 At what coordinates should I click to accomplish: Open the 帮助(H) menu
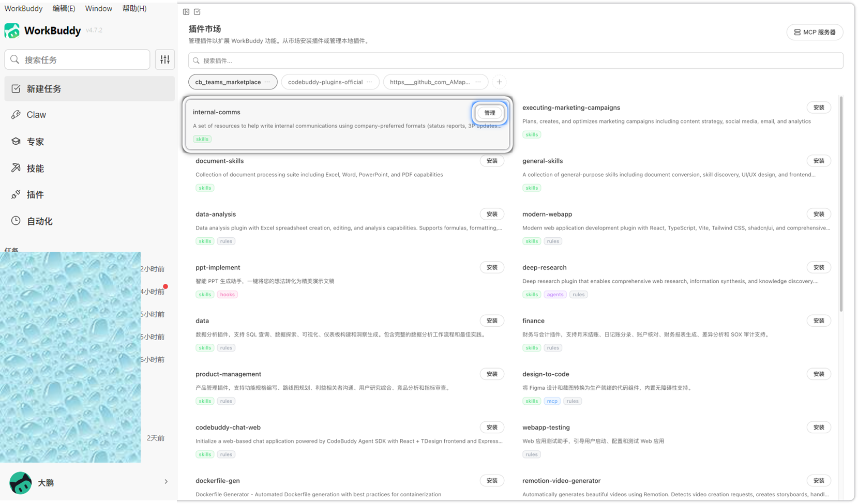pyautogui.click(x=134, y=8)
